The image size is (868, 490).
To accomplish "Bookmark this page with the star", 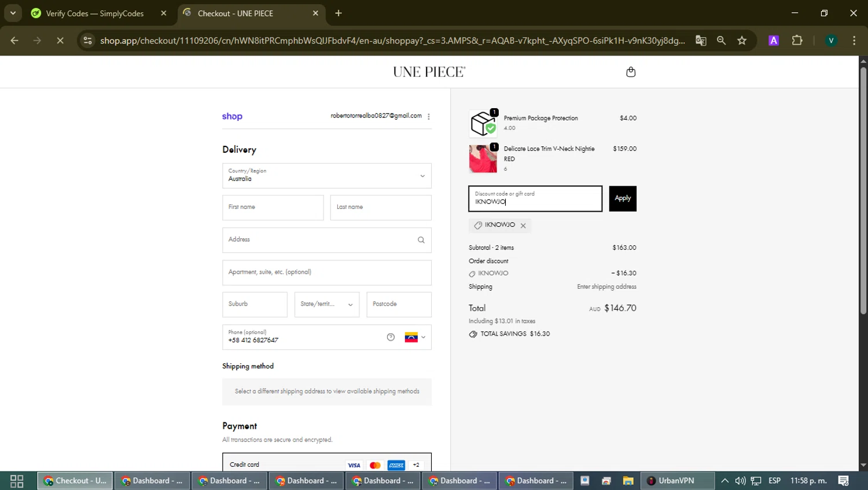I will point(742,40).
